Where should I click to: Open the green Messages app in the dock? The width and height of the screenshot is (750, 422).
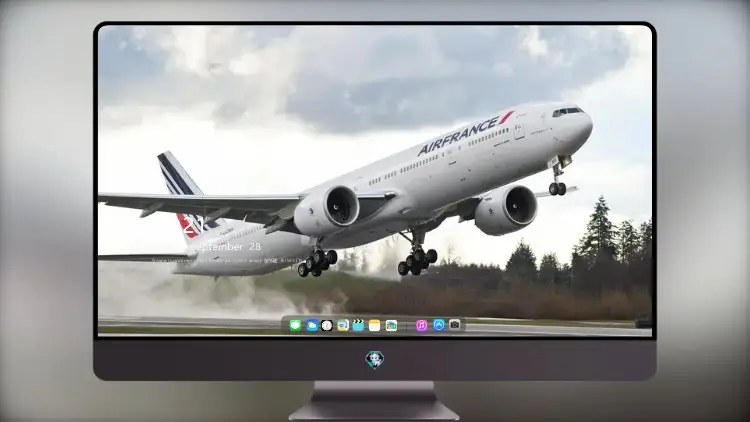click(x=295, y=326)
